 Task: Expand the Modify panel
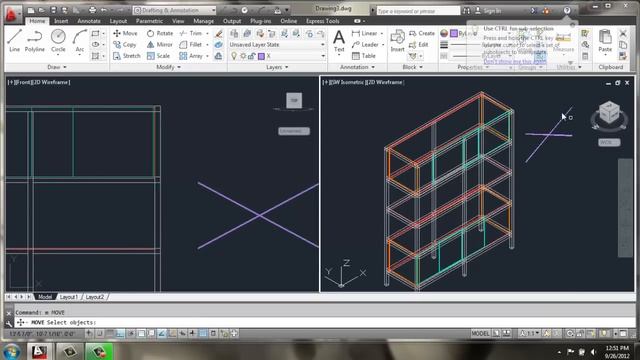pos(168,67)
